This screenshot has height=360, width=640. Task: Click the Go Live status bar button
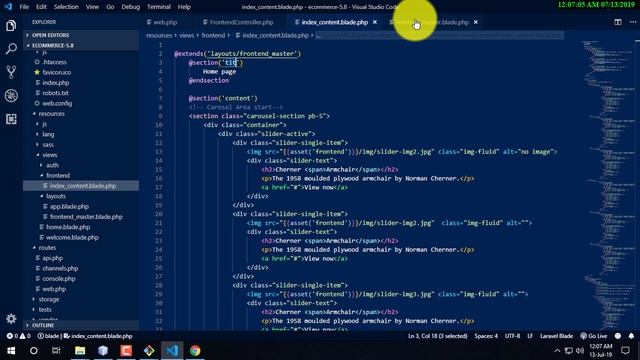[x=593, y=336]
